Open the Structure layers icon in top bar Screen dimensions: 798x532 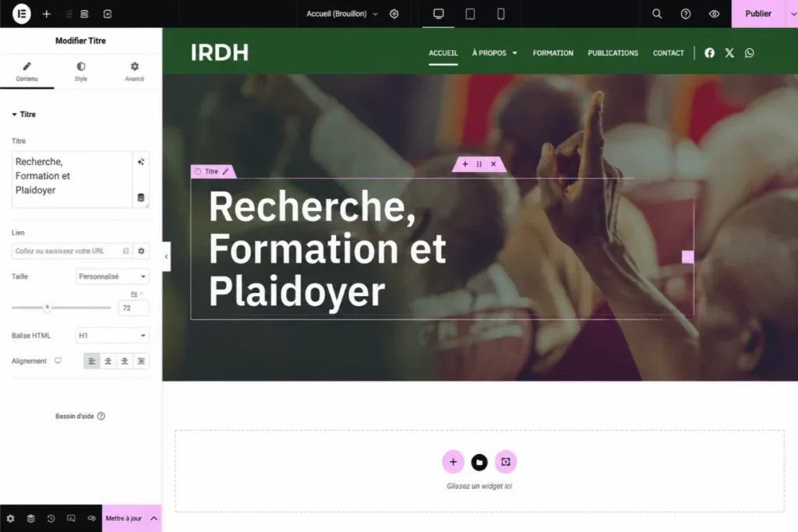[84, 14]
